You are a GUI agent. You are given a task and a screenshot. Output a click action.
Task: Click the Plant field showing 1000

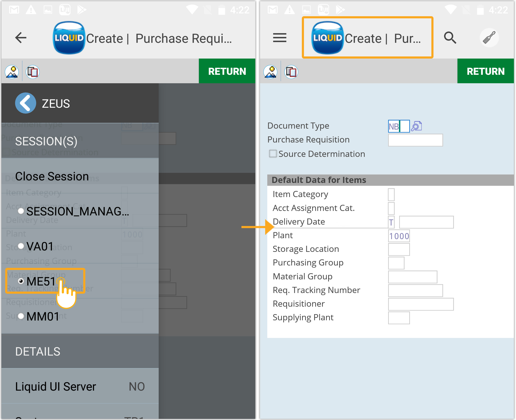(x=399, y=236)
